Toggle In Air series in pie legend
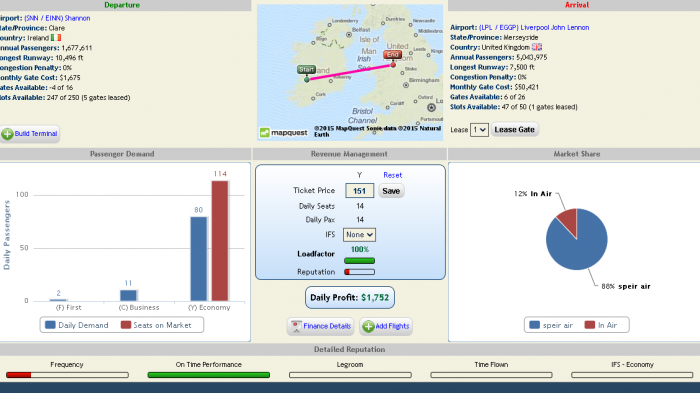 [601, 325]
